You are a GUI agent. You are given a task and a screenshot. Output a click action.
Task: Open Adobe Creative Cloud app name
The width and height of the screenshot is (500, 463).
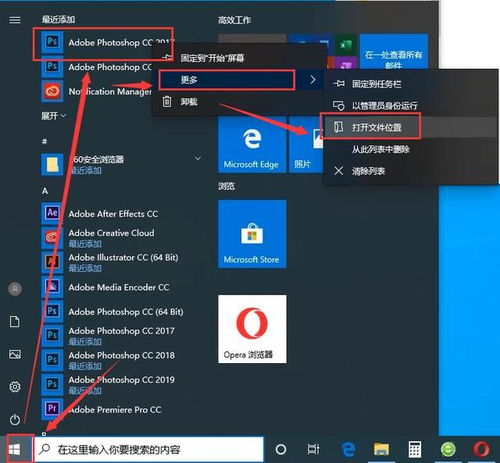pos(111,233)
